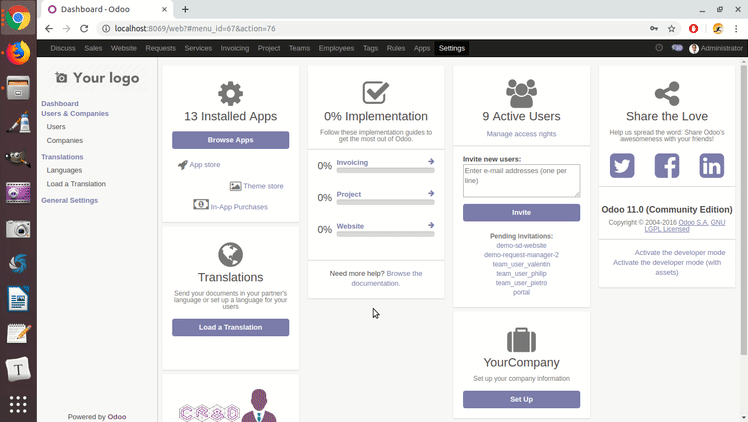Launch Firefox from the dock
The width and height of the screenshot is (748, 422).
pyautogui.click(x=18, y=52)
